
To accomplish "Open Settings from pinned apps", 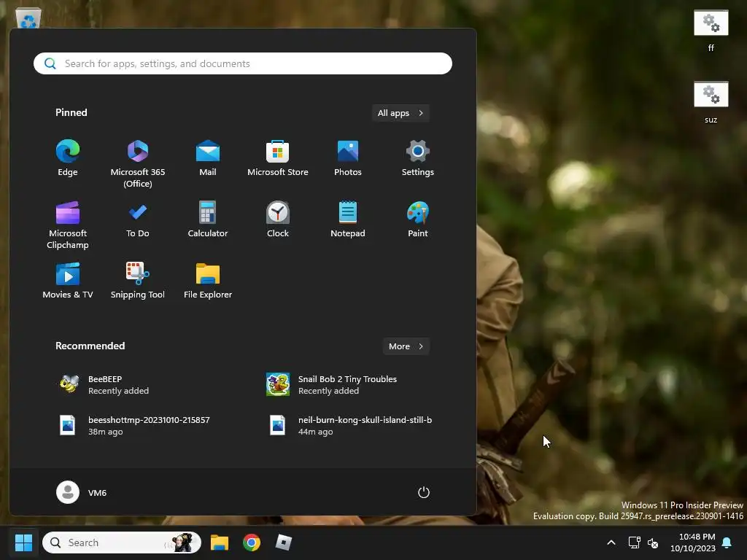I will click(x=418, y=158).
